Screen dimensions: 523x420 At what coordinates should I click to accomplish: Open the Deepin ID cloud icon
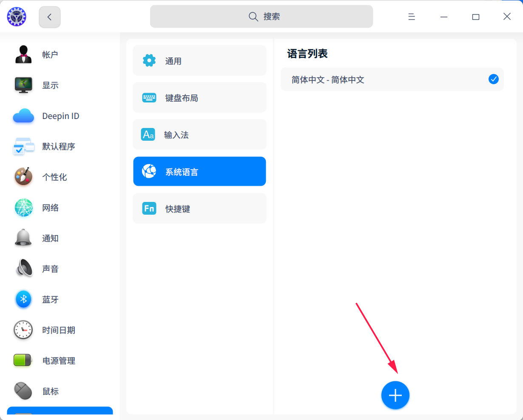pos(23,116)
